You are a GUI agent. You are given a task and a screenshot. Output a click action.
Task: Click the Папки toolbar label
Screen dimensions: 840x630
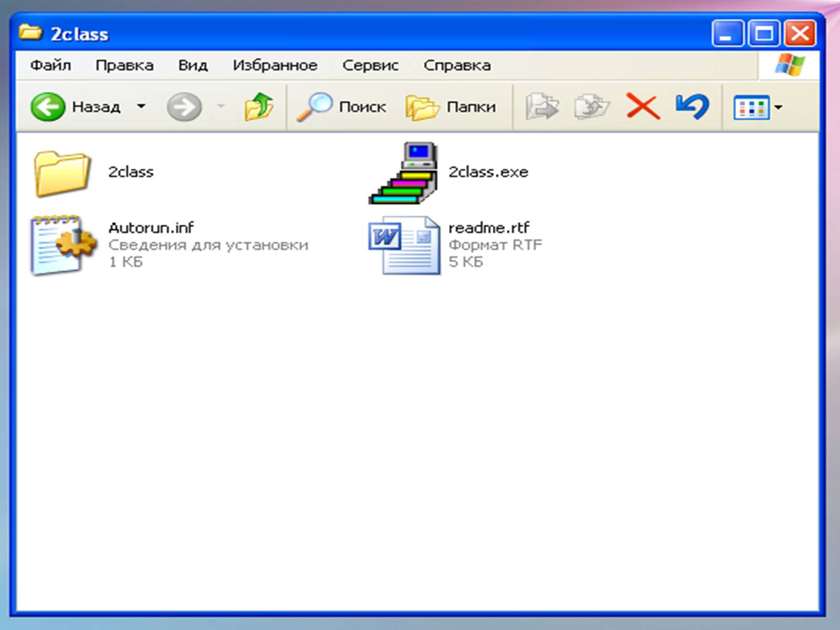click(x=471, y=107)
